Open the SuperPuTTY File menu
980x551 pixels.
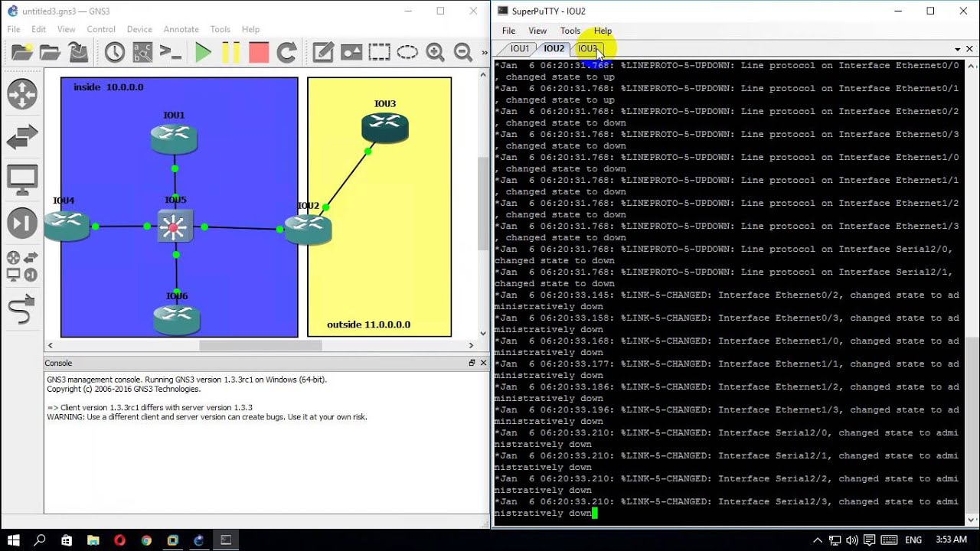pyautogui.click(x=508, y=31)
